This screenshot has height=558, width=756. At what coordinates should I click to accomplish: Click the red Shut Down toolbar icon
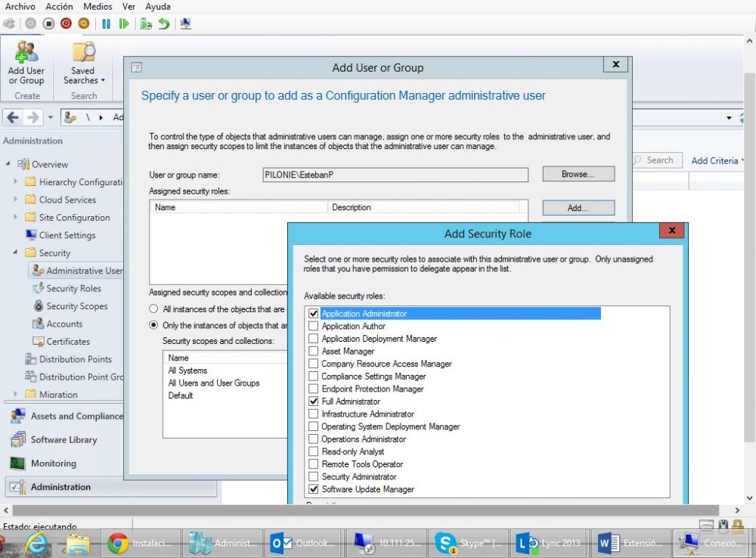click(66, 23)
